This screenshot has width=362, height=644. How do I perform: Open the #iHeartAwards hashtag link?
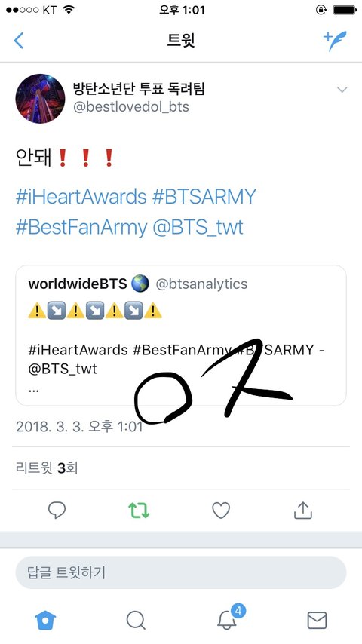[81, 196]
